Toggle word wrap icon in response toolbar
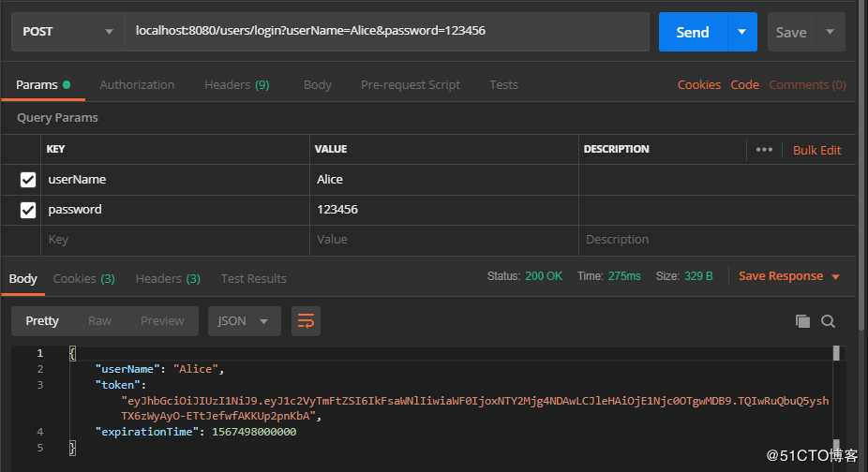The height and width of the screenshot is (472, 868). pyautogui.click(x=306, y=321)
